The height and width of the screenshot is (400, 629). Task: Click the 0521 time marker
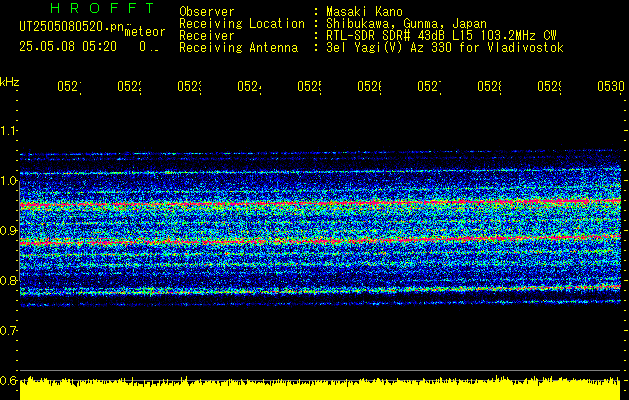tap(69, 87)
